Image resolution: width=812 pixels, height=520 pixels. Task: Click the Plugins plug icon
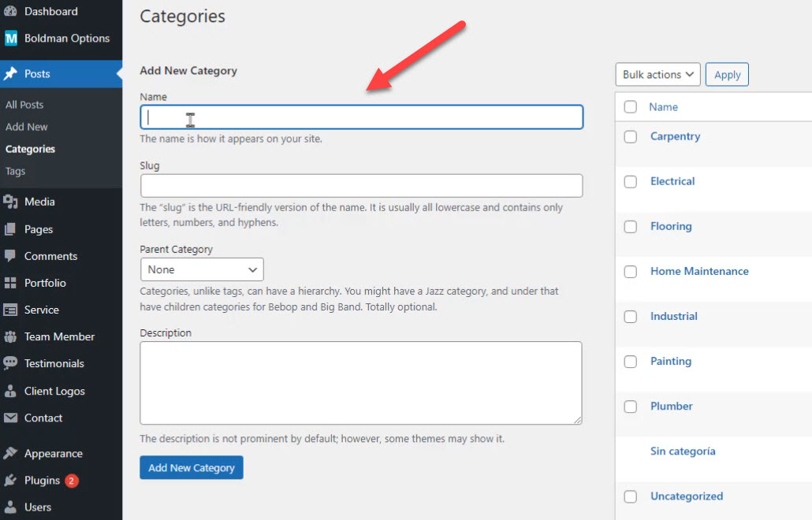pos(10,480)
